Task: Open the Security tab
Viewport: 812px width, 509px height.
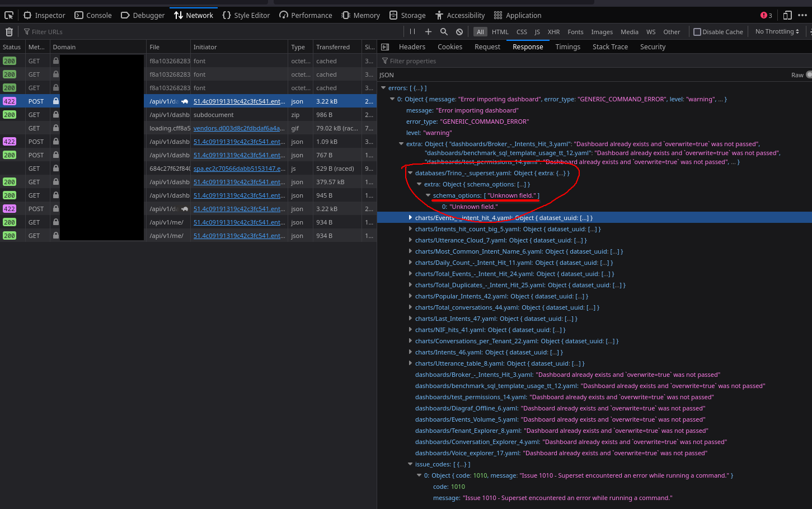Action: tap(653, 47)
